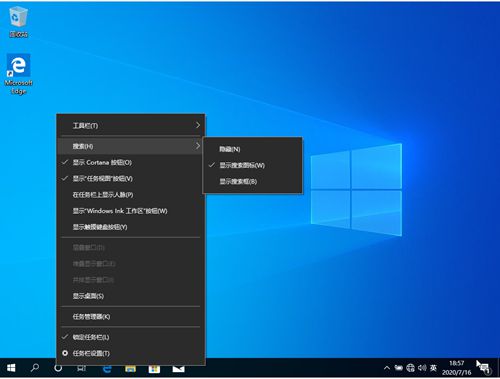500x379 pixels.
Task: Open 任务管理器(K) from the menu
Action: pos(131,317)
